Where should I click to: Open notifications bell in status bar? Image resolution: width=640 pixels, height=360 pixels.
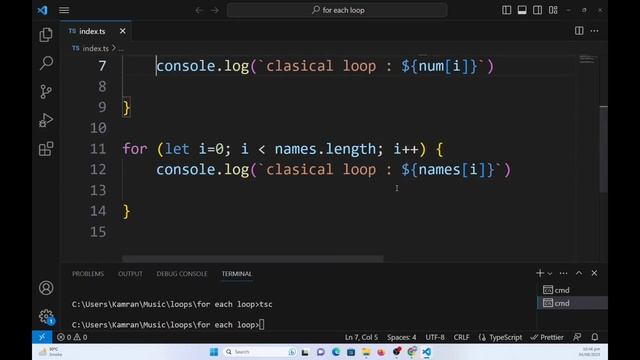pos(595,337)
